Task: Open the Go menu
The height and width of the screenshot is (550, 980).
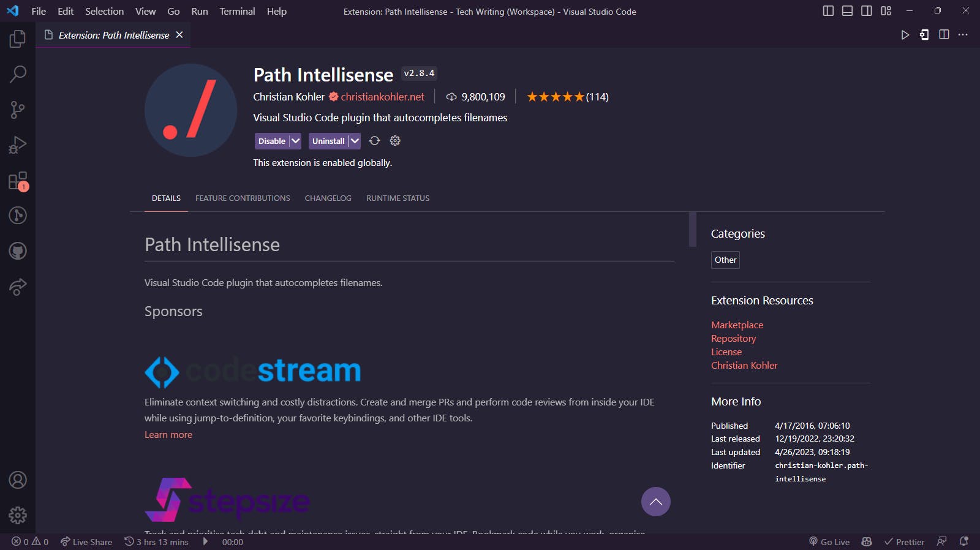Action: click(173, 11)
